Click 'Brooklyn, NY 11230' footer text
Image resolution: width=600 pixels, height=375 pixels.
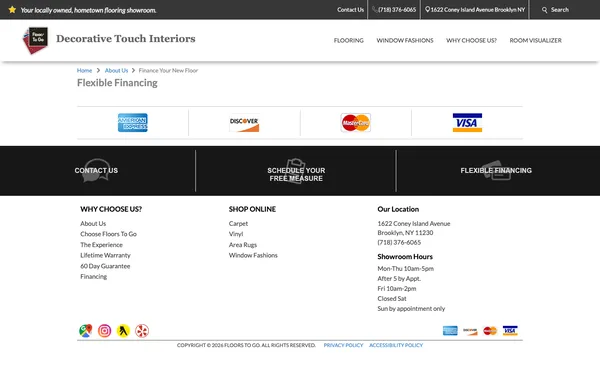[x=405, y=233]
